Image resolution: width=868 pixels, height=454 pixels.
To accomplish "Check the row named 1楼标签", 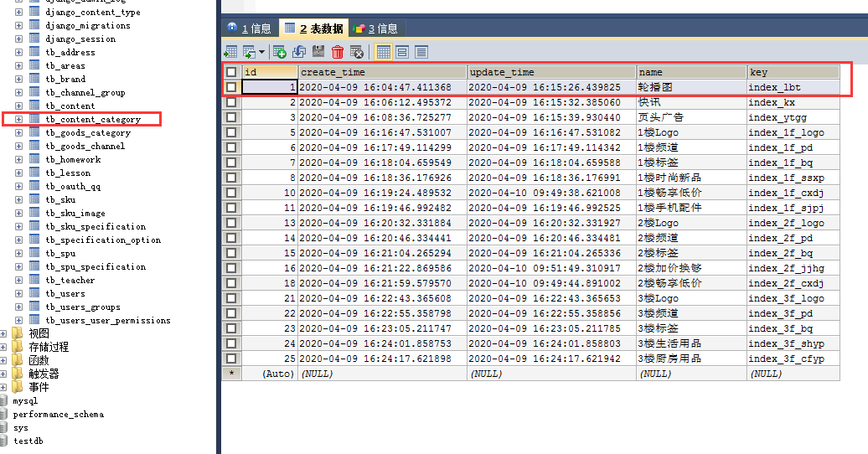I will (x=231, y=163).
